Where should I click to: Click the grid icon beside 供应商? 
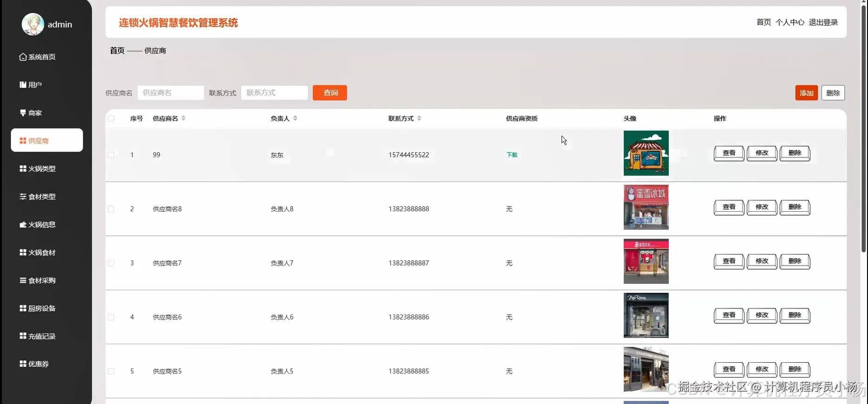23,141
